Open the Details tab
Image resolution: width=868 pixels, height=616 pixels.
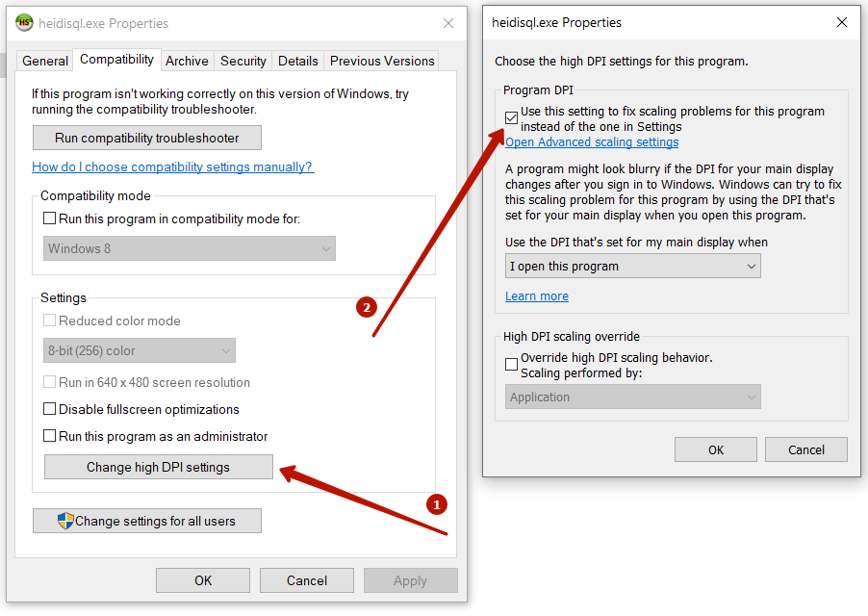click(297, 61)
